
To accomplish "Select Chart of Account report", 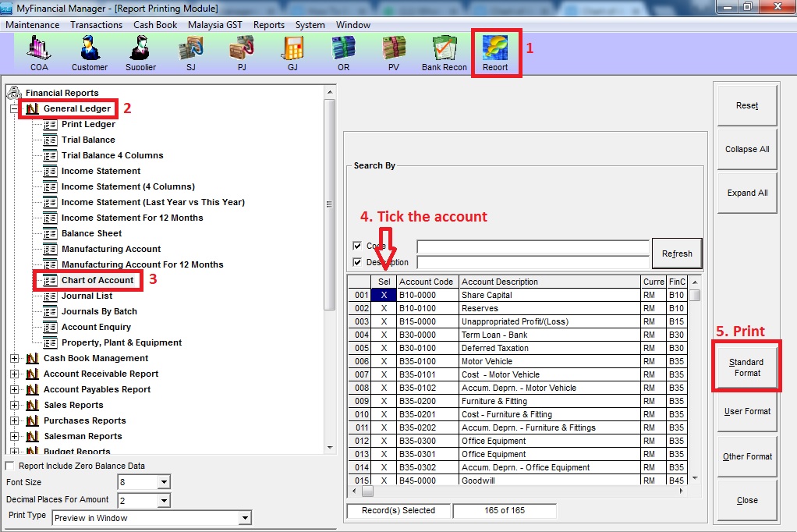I will click(x=97, y=280).
